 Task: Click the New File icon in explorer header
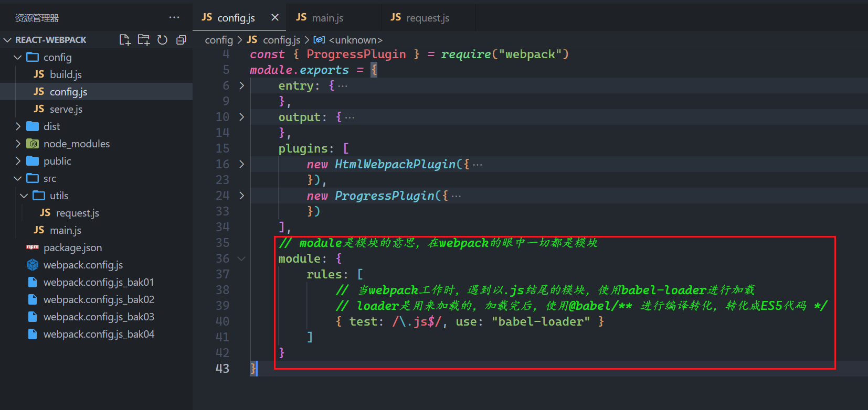click(125, 40)
